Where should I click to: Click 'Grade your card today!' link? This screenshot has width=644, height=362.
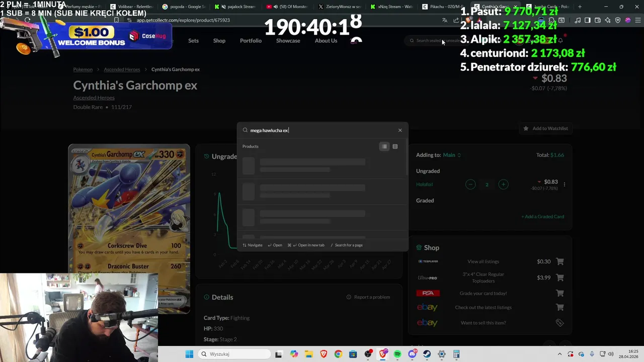pos(483,293)
